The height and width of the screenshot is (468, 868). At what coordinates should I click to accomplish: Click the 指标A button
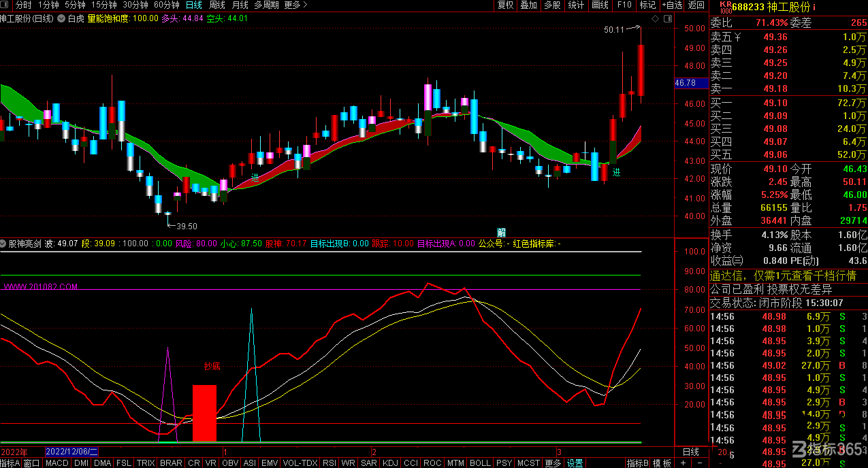(11, 463)
